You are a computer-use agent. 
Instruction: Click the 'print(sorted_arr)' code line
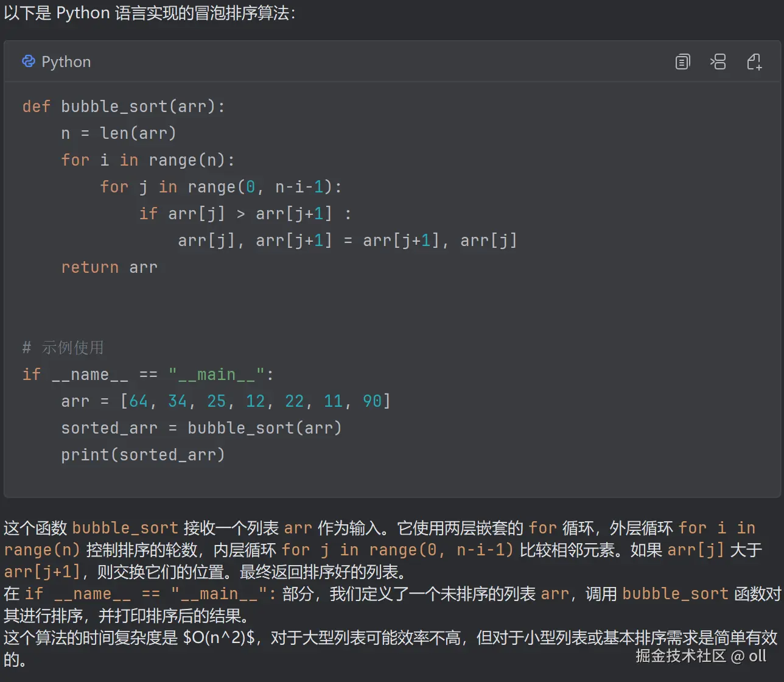(143, 455)
